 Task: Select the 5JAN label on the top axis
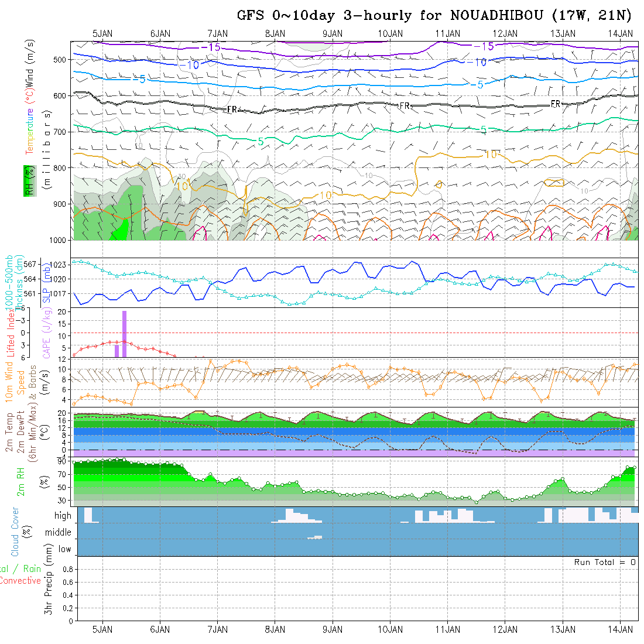click(x=102, y=33)
